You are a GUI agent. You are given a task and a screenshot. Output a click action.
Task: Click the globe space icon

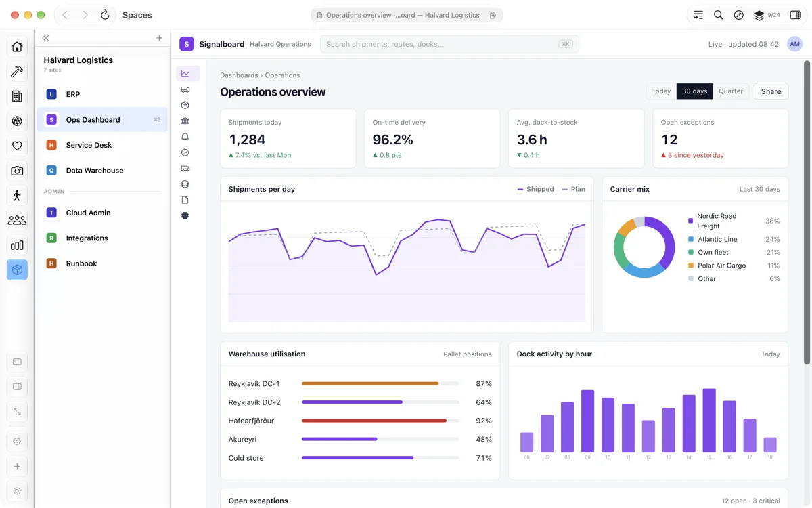click(x=17, y=121)
